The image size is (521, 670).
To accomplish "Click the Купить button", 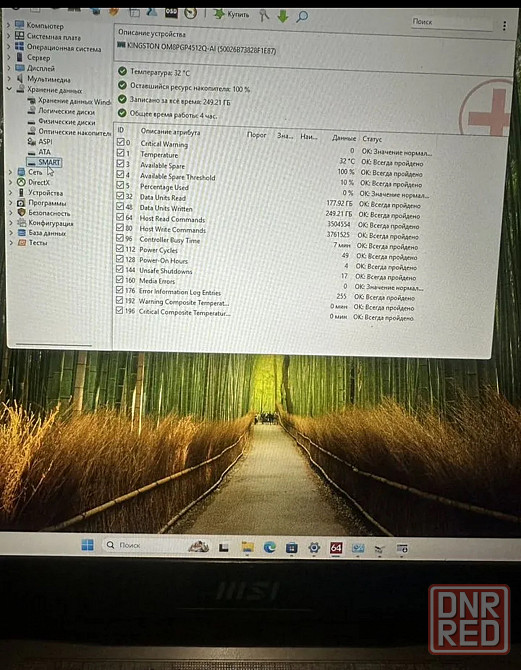I will pos(231,14).
